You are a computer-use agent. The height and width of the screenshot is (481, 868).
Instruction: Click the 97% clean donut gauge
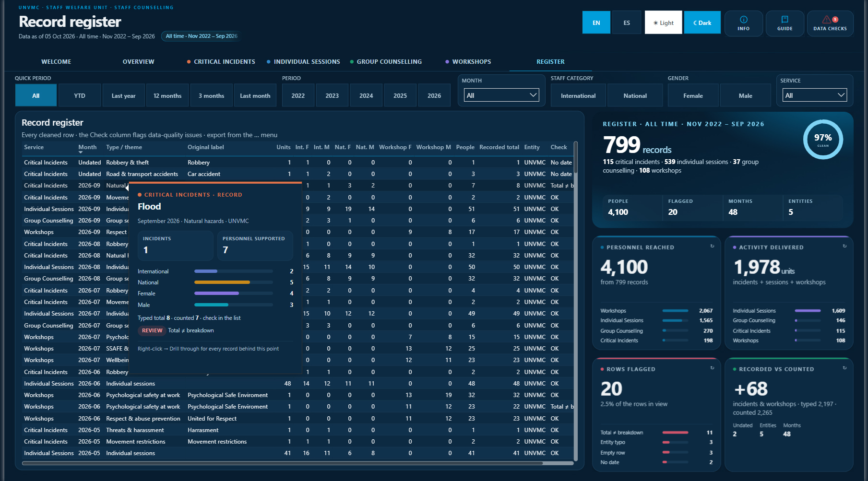click(x=823, y=139)
